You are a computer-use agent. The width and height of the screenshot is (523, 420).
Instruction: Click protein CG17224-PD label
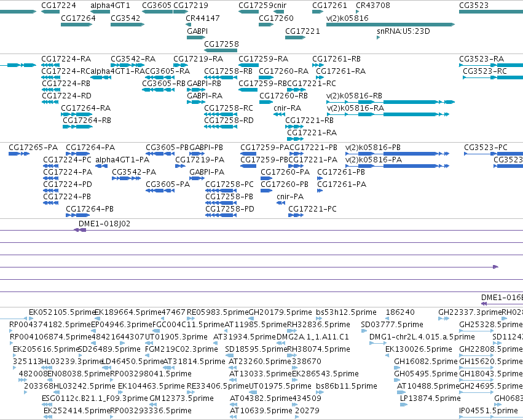[x=68, y=184]
